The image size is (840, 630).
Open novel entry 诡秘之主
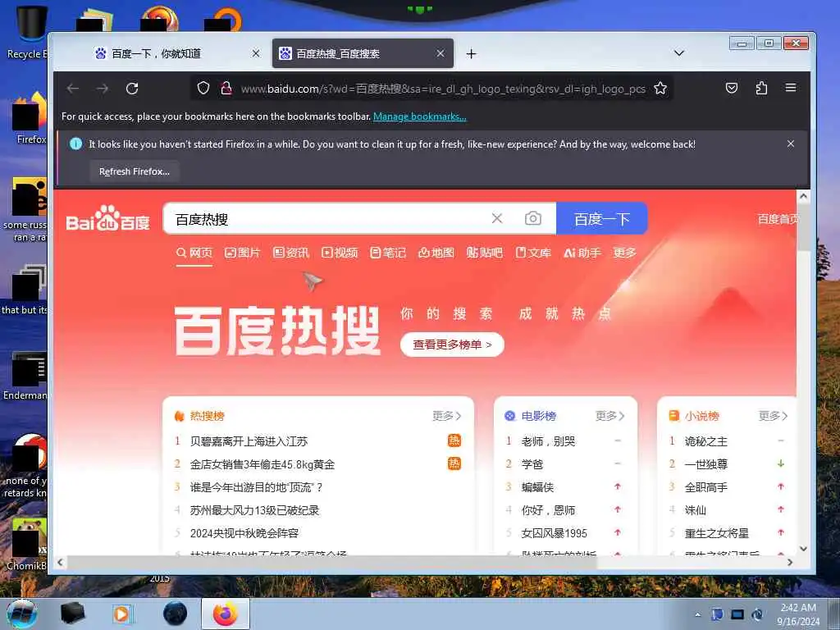[x=706, y=441]
